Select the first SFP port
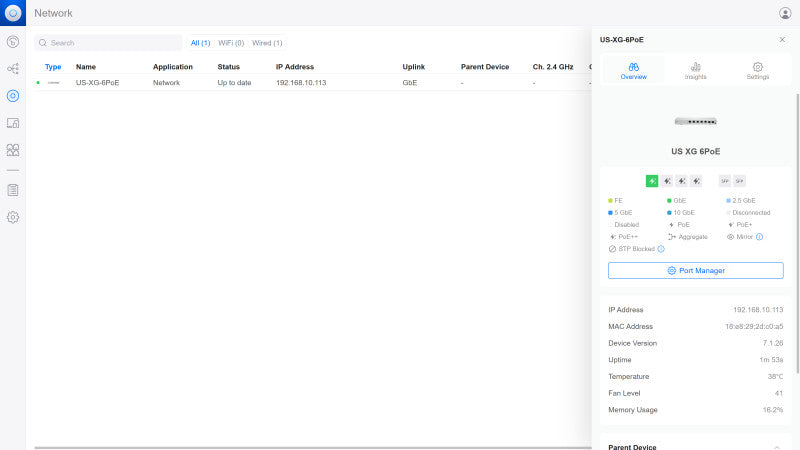800x450 pixels. [724, 181]
